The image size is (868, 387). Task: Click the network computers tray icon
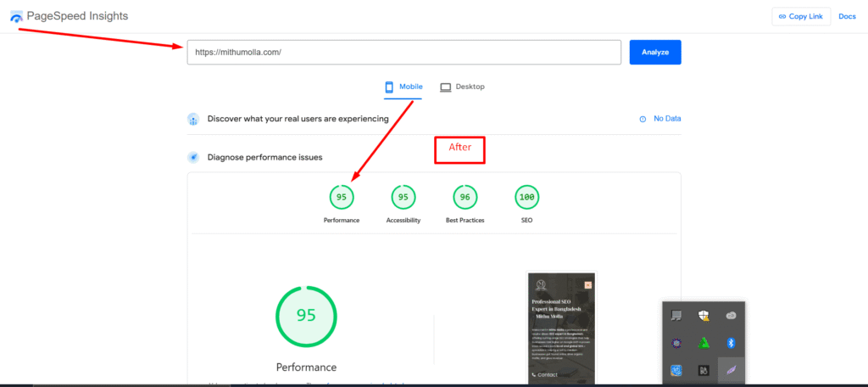pos(676,316)
